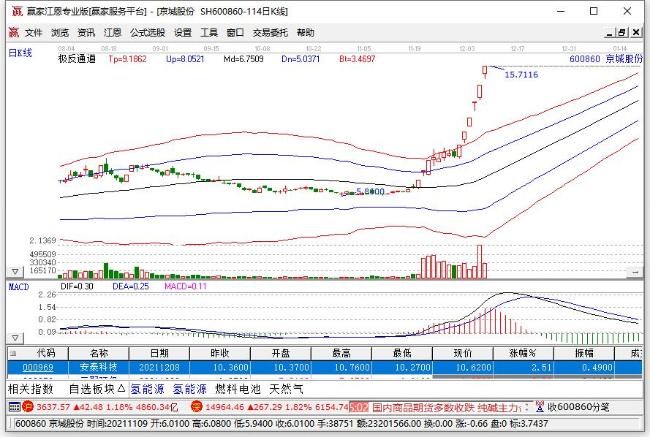Viewport: 650px width, 437px height.
Task: Click the MACD indicator label
Action: point(19,286)
